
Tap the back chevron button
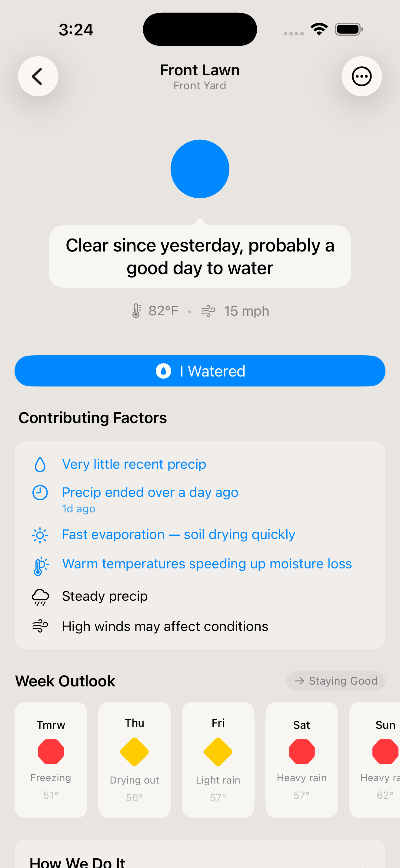tap(38, 77)
